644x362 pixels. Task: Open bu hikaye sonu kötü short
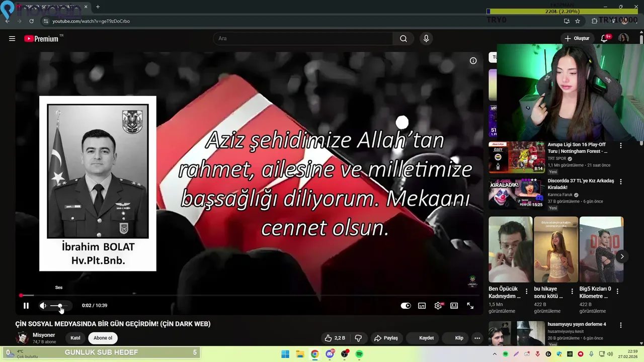pyautogui.click(x=556, y=249)
